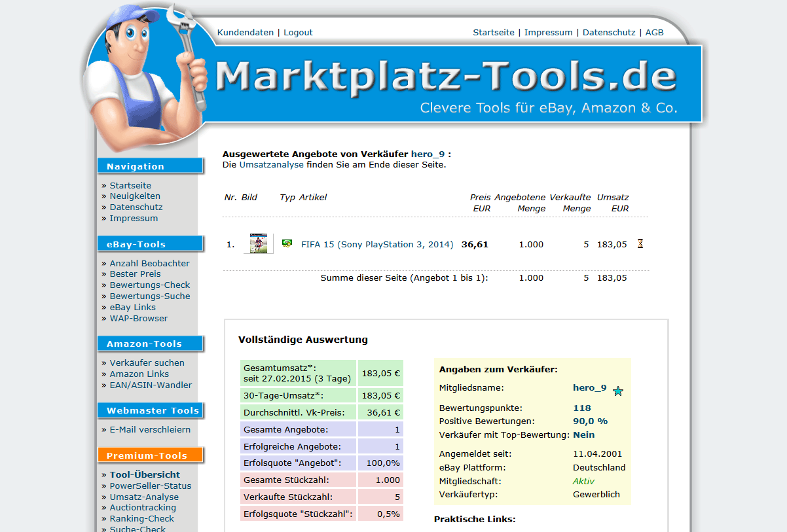The image size is (787, 532).
Task: Click the Durchschnittl. Vk-Preis value 36,61 €
Action: coord(384,412)
